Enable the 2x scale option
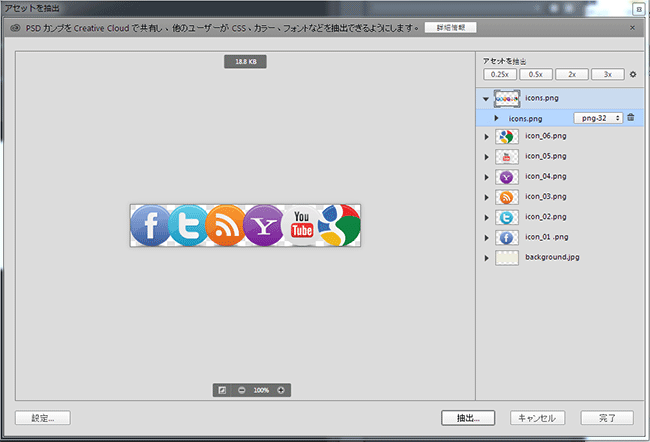Image resolution: width=650 pixels, height=442 pixels. pyautogui.click(x=572, y=74)
